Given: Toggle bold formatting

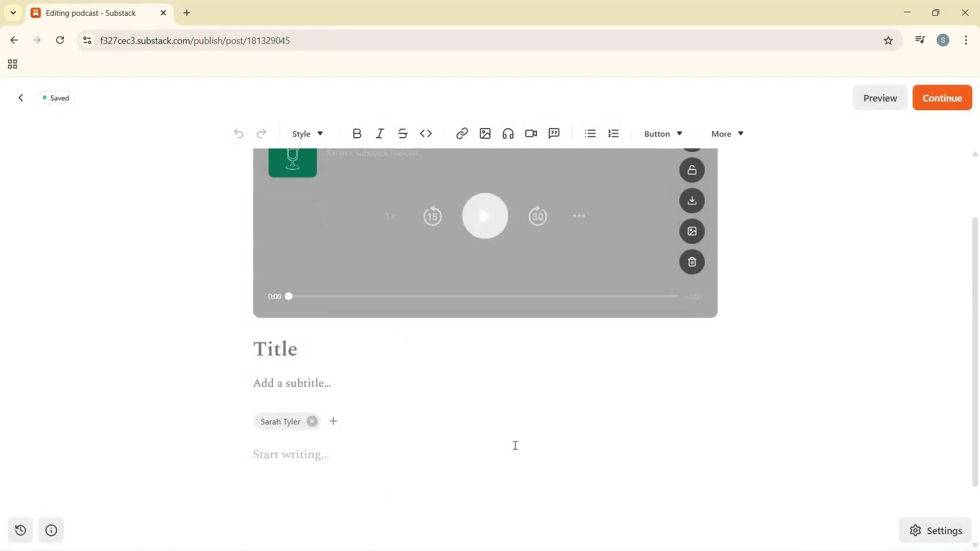Looking at the screenshot, I should pyautogui.click(x=357, y=133).
